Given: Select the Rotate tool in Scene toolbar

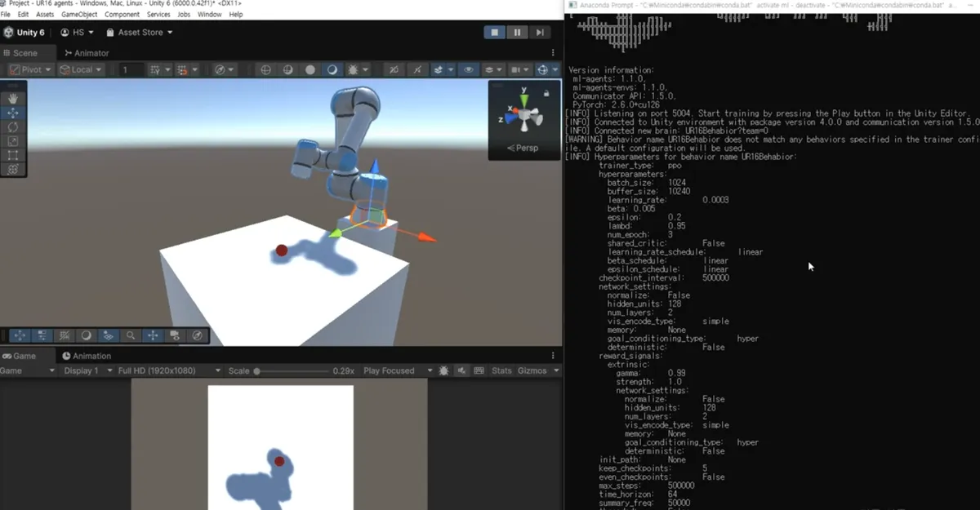Looking at the screenshot, I should click(13, 126).
